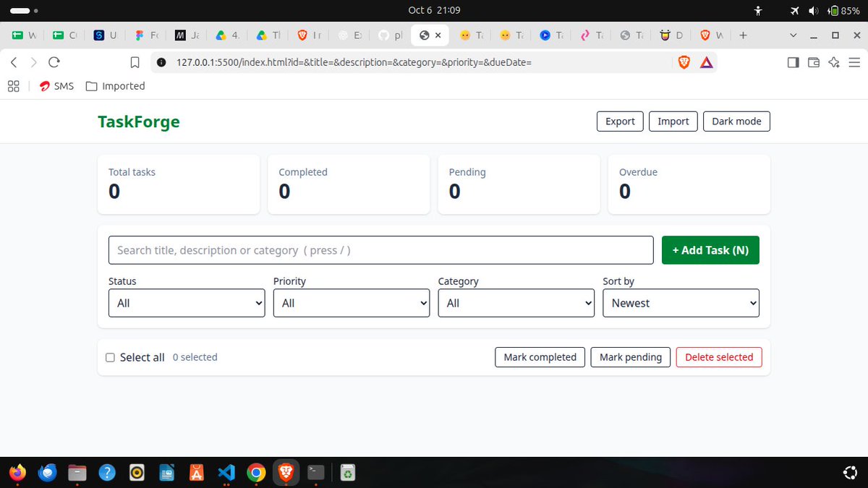Open the Priority filter dropdown
868x488 pixels.
[x=352, y=303]
